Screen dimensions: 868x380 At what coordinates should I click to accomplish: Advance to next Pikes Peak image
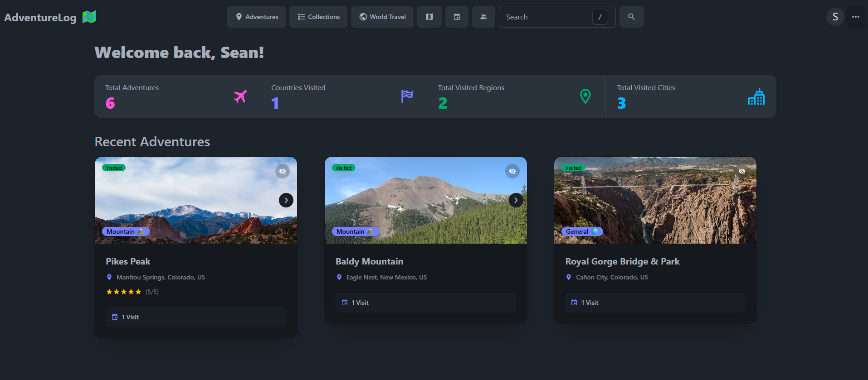286,200
